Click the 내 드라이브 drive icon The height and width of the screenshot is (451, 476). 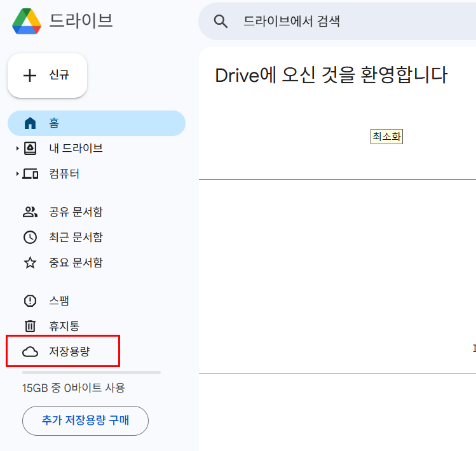[30, 149]
